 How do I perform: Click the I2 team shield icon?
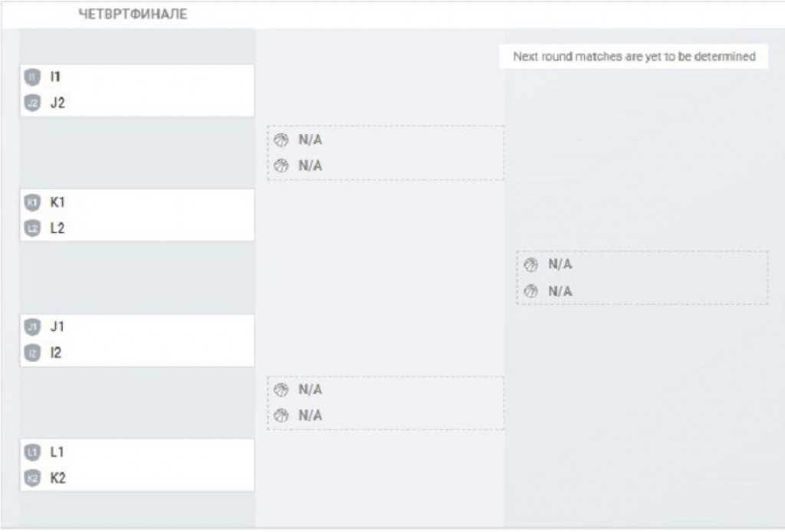point(31,353)
